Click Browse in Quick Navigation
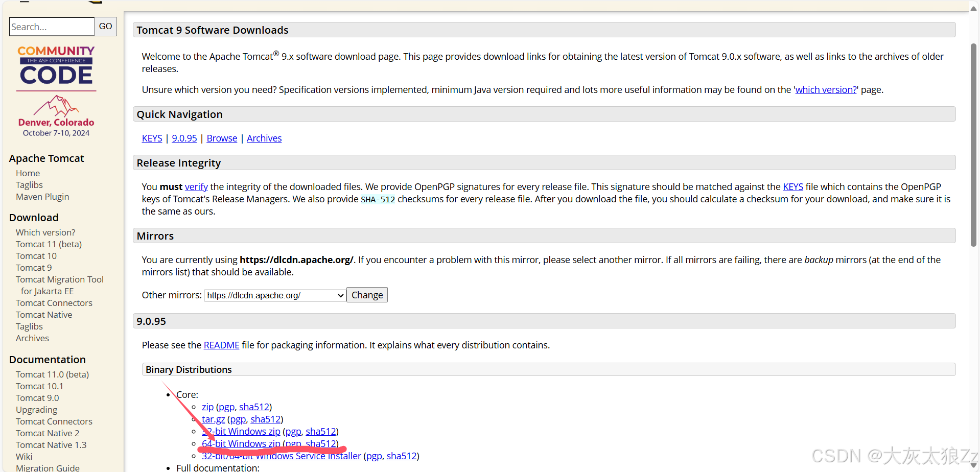 [x=222, y=138]
